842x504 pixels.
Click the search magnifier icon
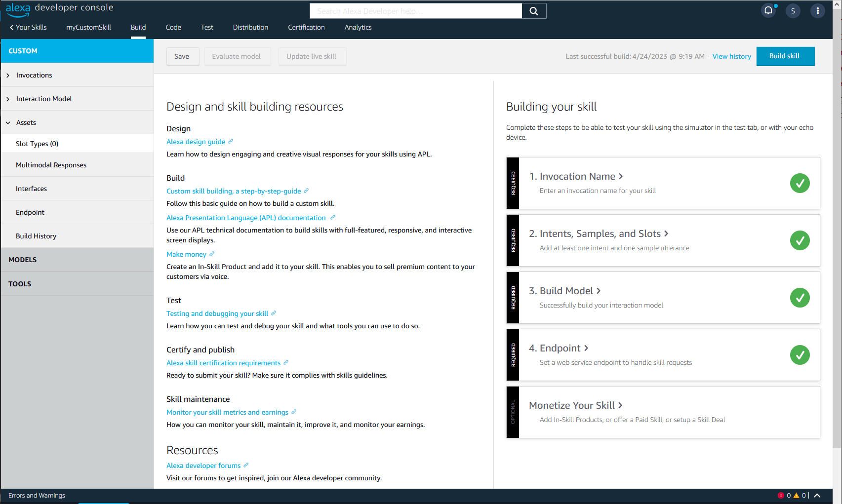tap(533, 11)
